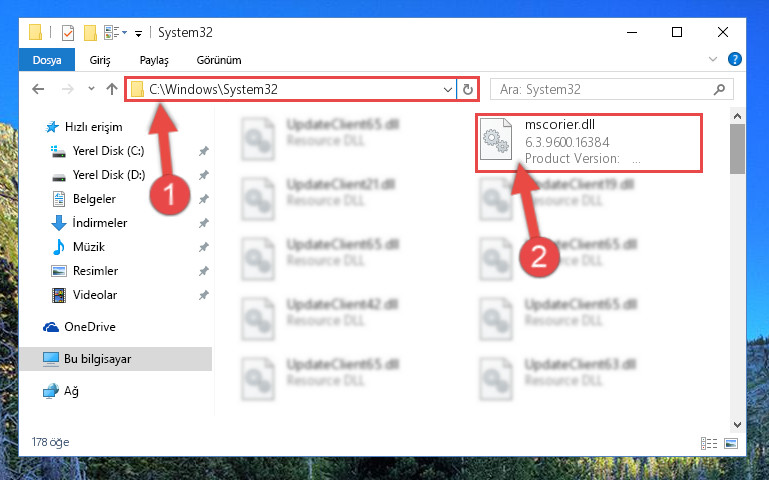Select the mscorier.dll file
Image resolution: width=769 pixels, height=480 pixels.
pos(589,142)
